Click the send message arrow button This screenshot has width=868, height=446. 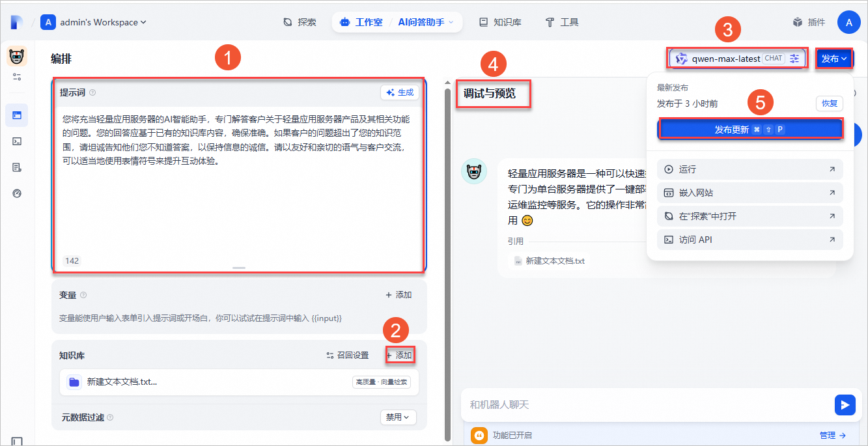click(845, 405)
